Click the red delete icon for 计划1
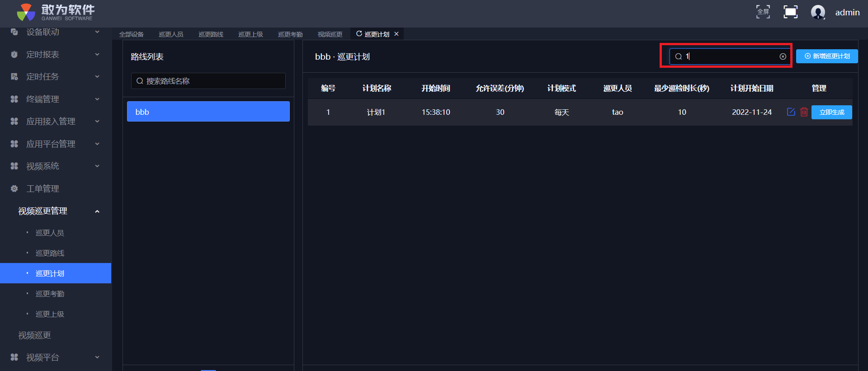Screen dimensions: 868x371 click(x=804, y=112)
